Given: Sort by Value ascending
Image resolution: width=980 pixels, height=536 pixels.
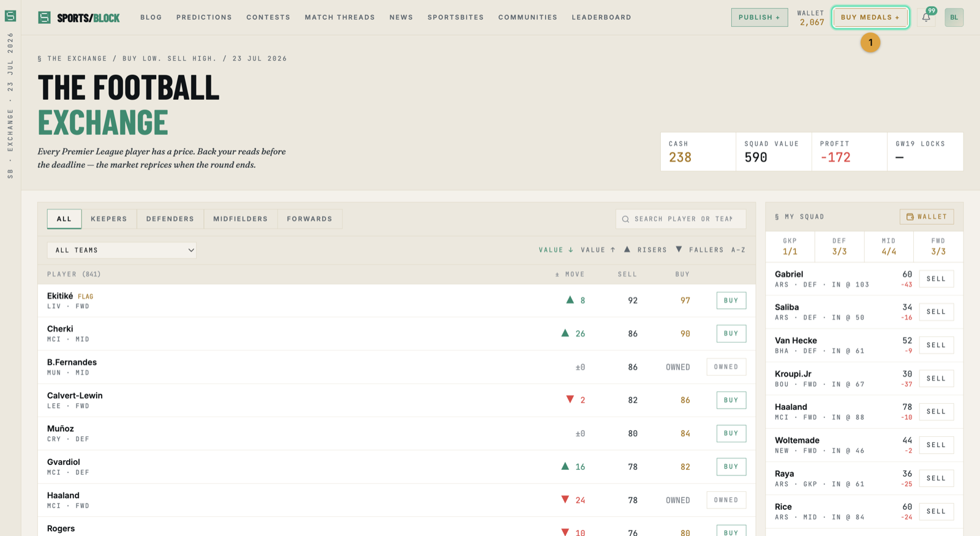Looking at the screenshot, I should click(x=598, y=250).
